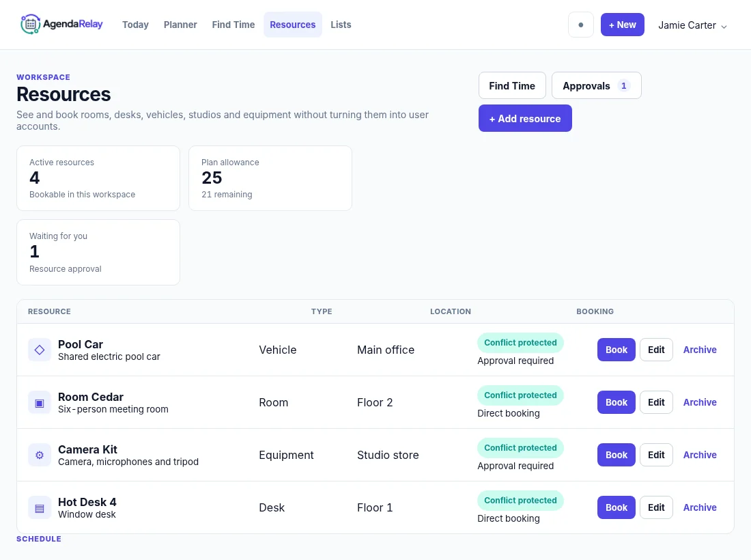The height and width of the screenshot is (560, 751).
Task: Click the "Main office" location cell
Action: (x=386, y=350)
